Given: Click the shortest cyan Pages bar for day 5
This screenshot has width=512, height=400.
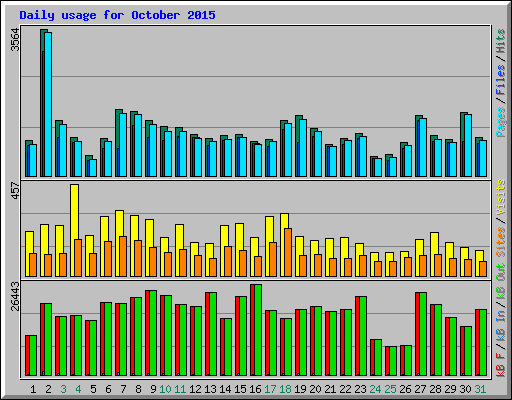Looking at the screenshot, I should tap(93, 168).
